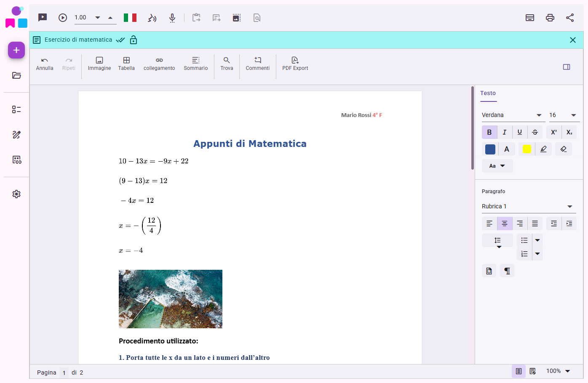Image resolution: width=588 pixels, height=383 pixels.
Task: Select the Italian flag language icon
Action: point(130,18)
